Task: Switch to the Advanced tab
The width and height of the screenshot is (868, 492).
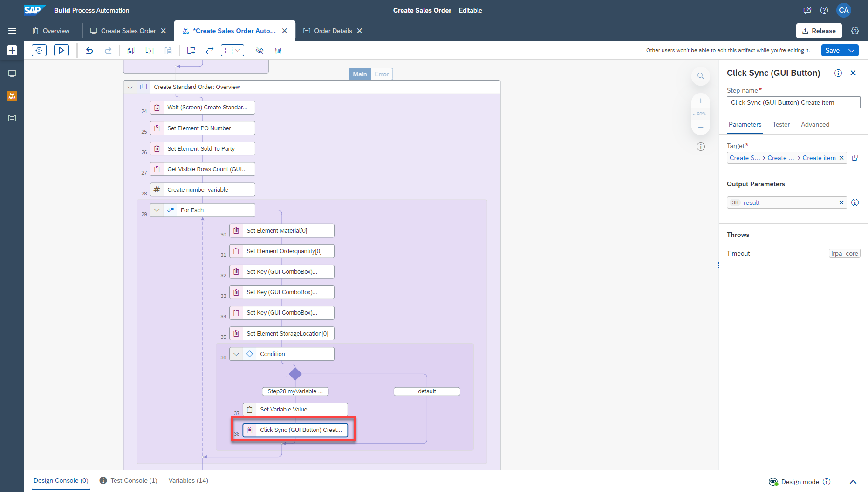Action: coord(815,124)
